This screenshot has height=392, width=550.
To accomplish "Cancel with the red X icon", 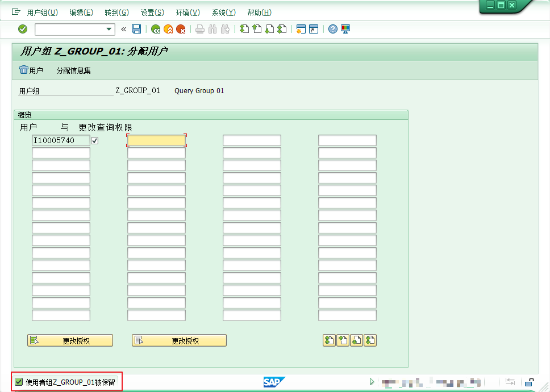I will pos(181,29).
